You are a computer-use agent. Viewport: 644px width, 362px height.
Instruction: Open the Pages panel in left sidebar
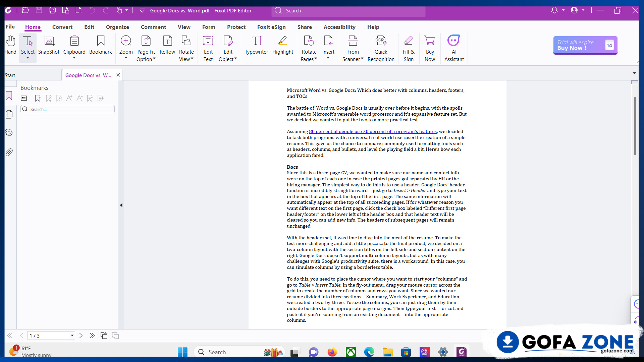(x=9, y=114)
